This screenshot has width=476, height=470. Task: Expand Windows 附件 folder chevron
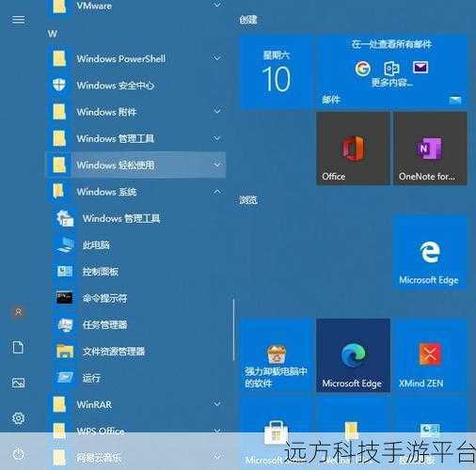(x=216, y=111)
